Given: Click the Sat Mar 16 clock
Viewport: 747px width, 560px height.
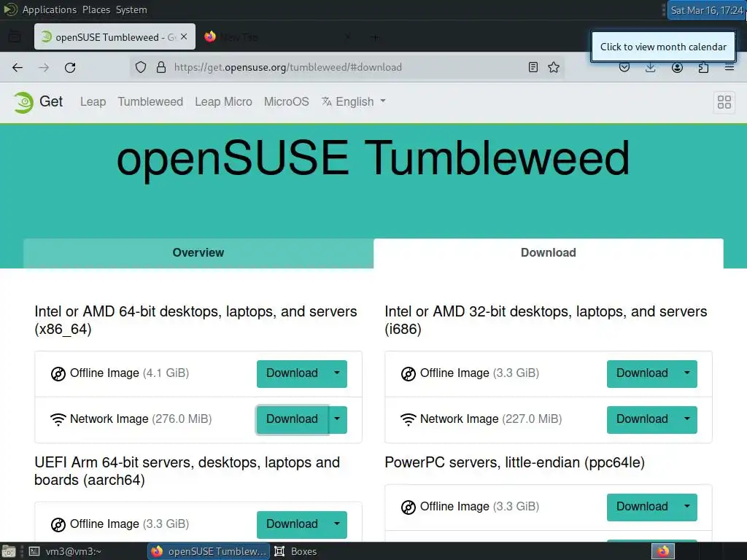Looking at the screenshot, I should (x=706, y=10).
